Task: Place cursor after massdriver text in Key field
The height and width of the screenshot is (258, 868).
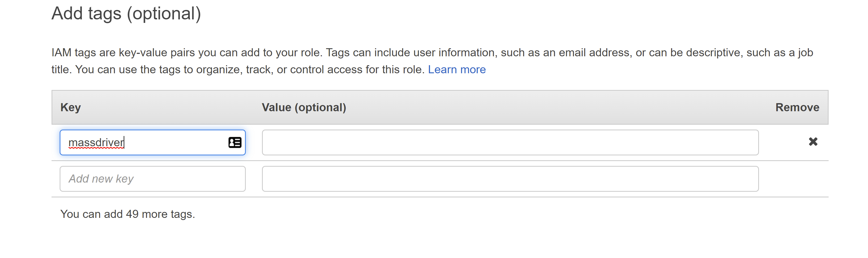Action: [125, 143]
